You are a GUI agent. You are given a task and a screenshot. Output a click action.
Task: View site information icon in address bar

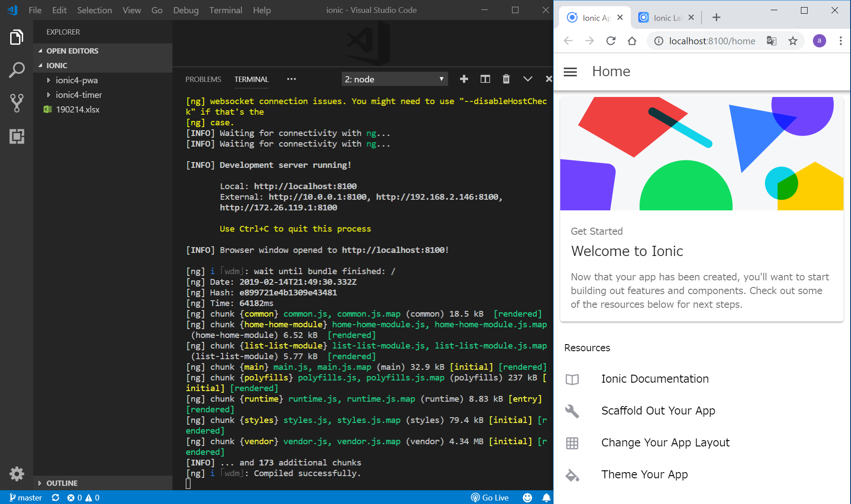[x=659, y=41]
